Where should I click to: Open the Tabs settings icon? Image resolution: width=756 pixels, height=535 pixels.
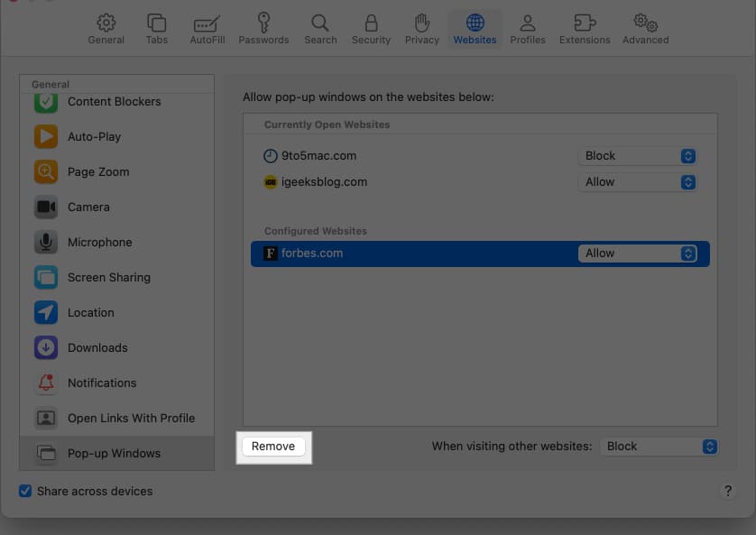tap(157, 23)
